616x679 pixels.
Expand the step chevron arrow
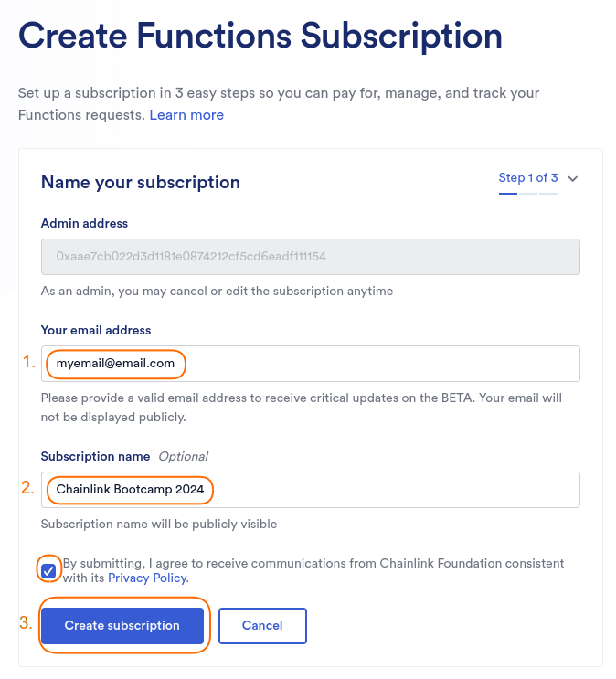573,179
